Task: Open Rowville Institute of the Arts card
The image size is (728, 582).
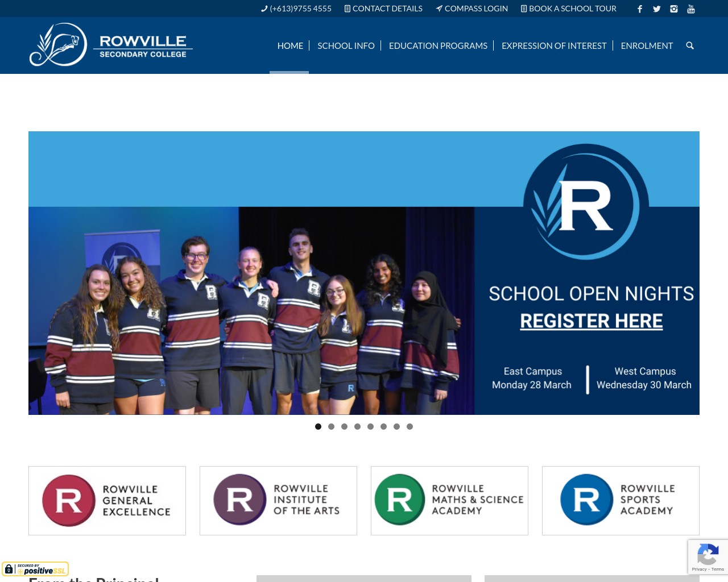Action: pos(278,501)
